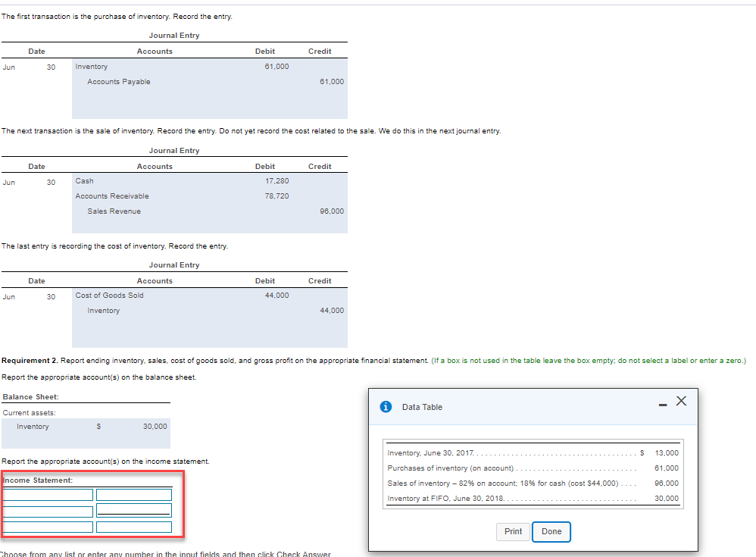This screenshot has height=557, width=756.
Task: Click the top Income Statement amount field
Action: [x=133, y=494]
